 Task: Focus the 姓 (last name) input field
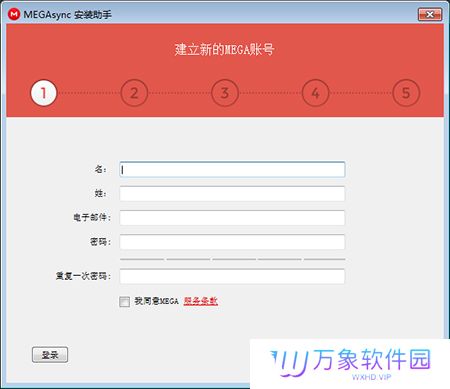(x=232, y=194)
